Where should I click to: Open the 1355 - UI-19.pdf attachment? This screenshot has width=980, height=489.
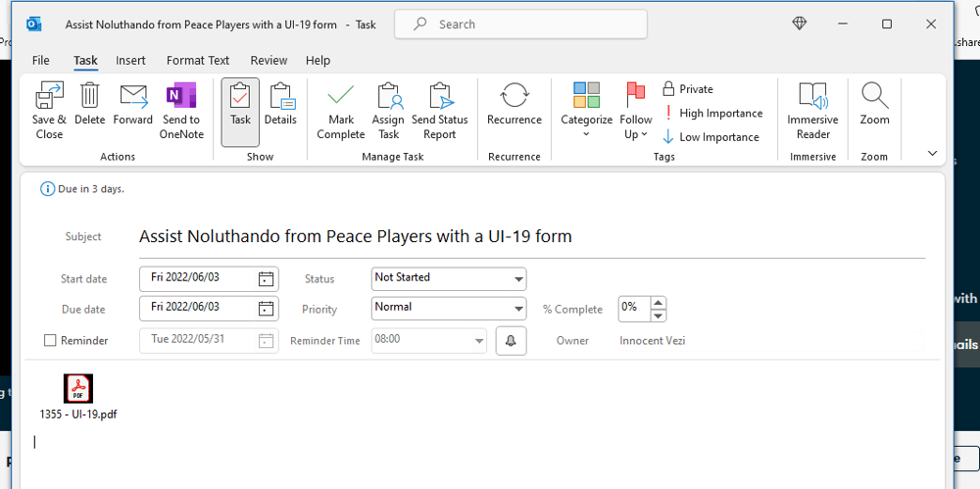[78, 389]
